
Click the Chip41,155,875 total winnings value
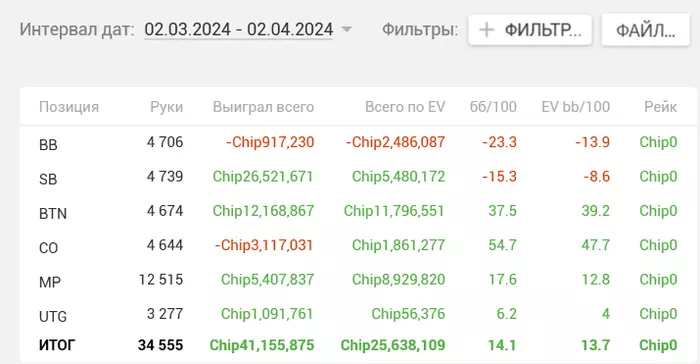[x=262, y=345]
